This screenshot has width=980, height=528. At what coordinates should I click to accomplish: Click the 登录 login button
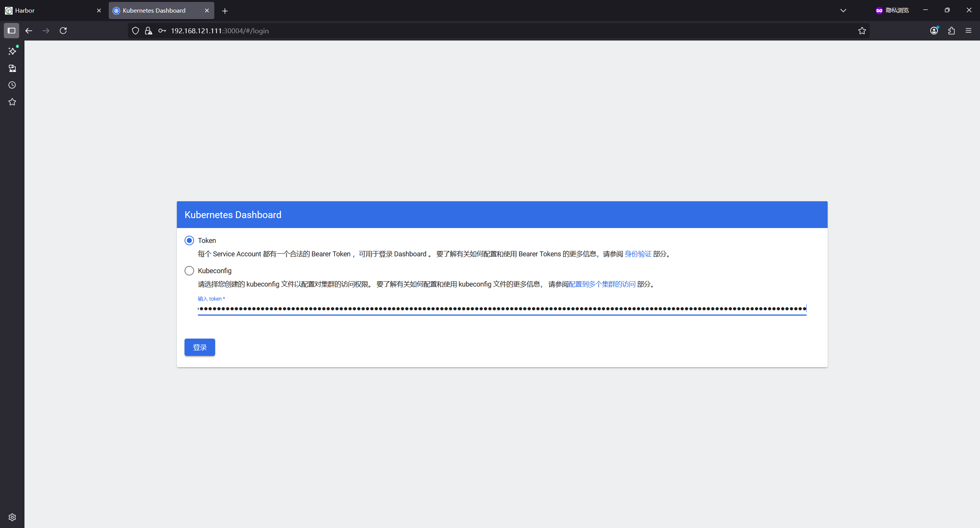(200, 347)
